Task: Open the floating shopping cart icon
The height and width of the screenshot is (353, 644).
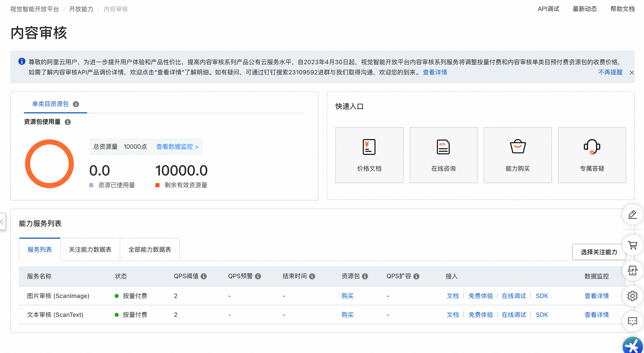Action: (633, 245)
